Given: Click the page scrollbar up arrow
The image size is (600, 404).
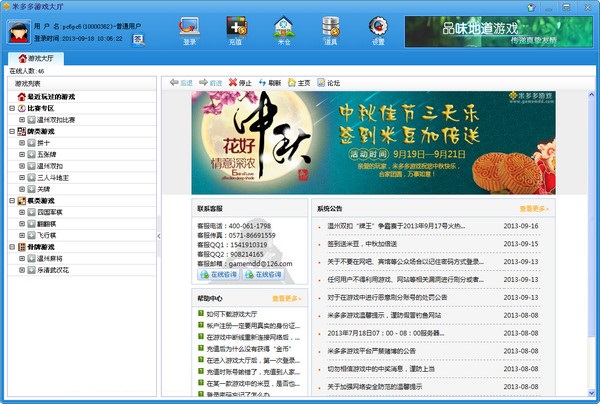Looking at the screenshot, I should coord(591,94).
